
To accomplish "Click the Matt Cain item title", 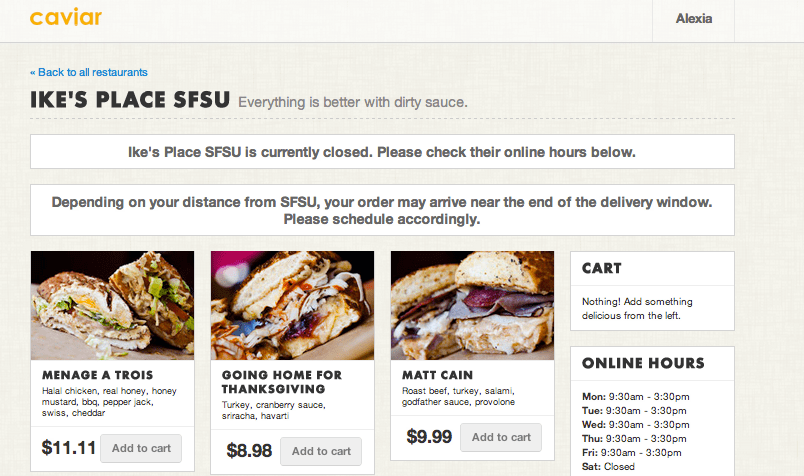I will pos(440,375).
